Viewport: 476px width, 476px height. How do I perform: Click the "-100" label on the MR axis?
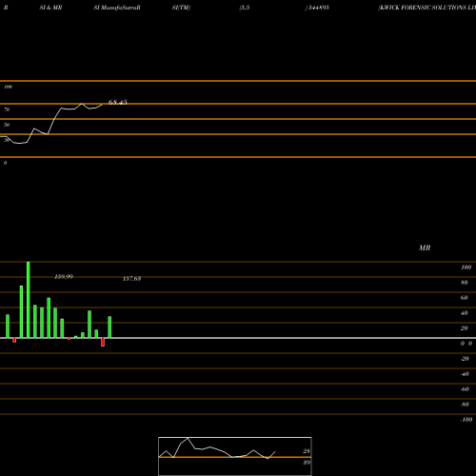[466, 420]
